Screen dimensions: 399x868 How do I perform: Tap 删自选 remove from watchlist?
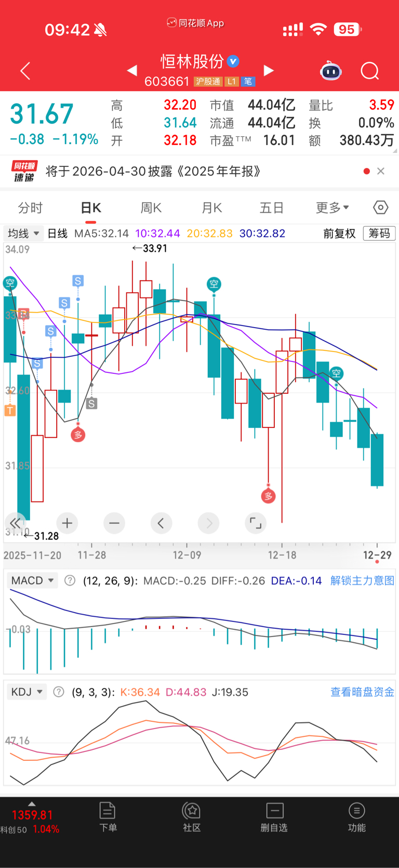point(274,817)
